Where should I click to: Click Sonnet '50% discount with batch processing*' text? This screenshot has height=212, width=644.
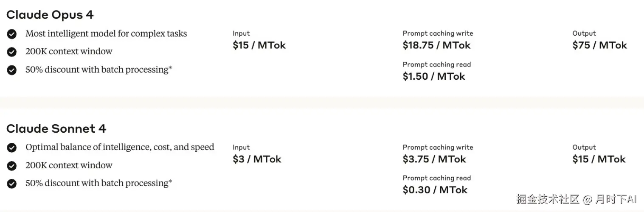click(98, 183)
